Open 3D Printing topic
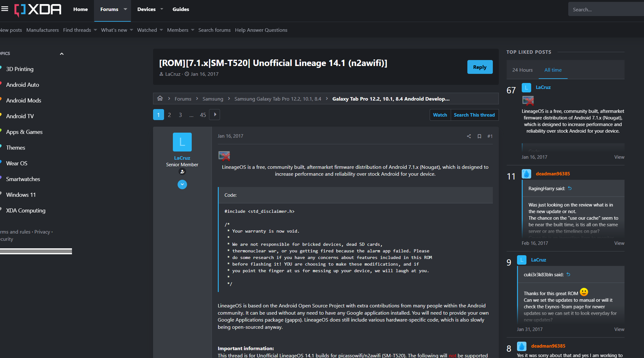The width and height of the screenshot is (644, 358). [20, 69]
